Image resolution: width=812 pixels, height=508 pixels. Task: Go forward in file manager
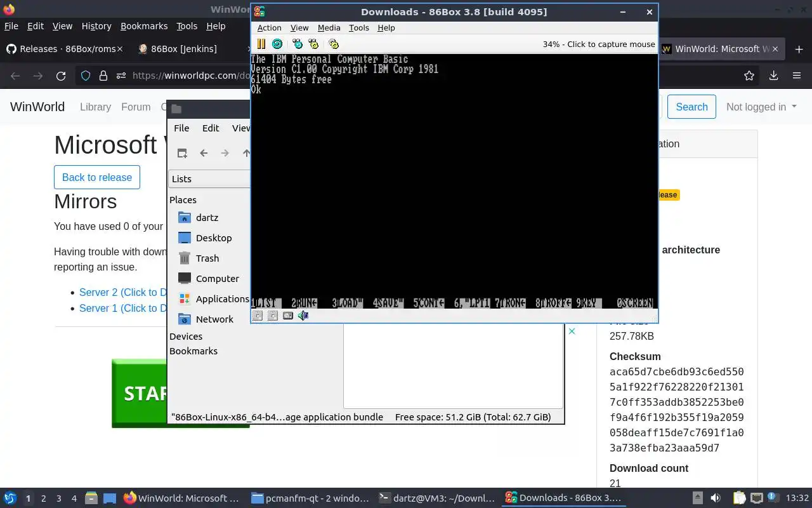pyautogui.click(x=225, y=153)
